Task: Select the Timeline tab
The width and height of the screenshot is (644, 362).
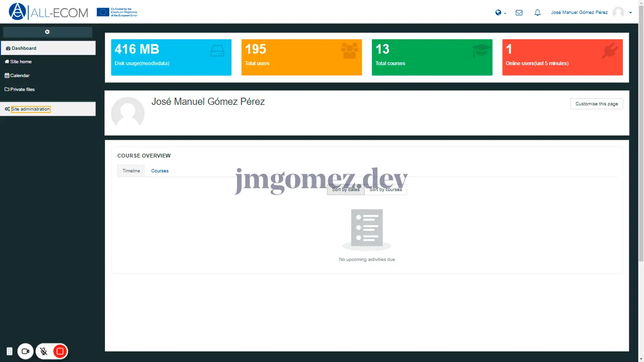Action: click(x=131, y=171)
